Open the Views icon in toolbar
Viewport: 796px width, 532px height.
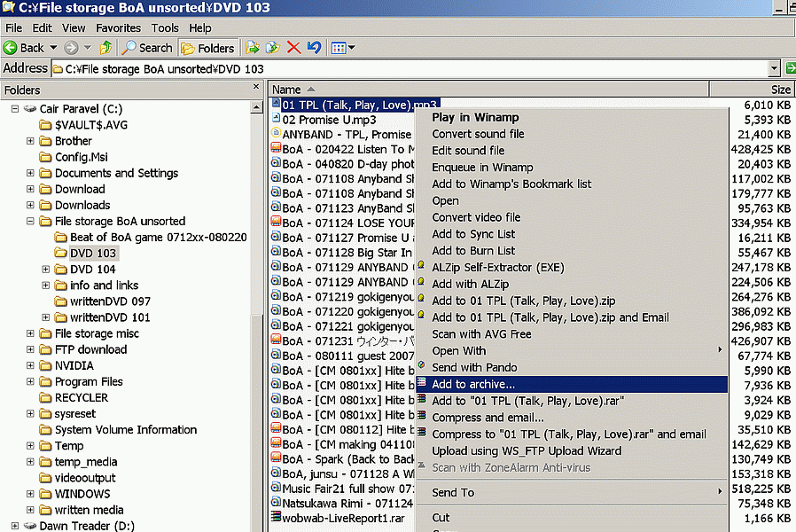click(338, 48)
